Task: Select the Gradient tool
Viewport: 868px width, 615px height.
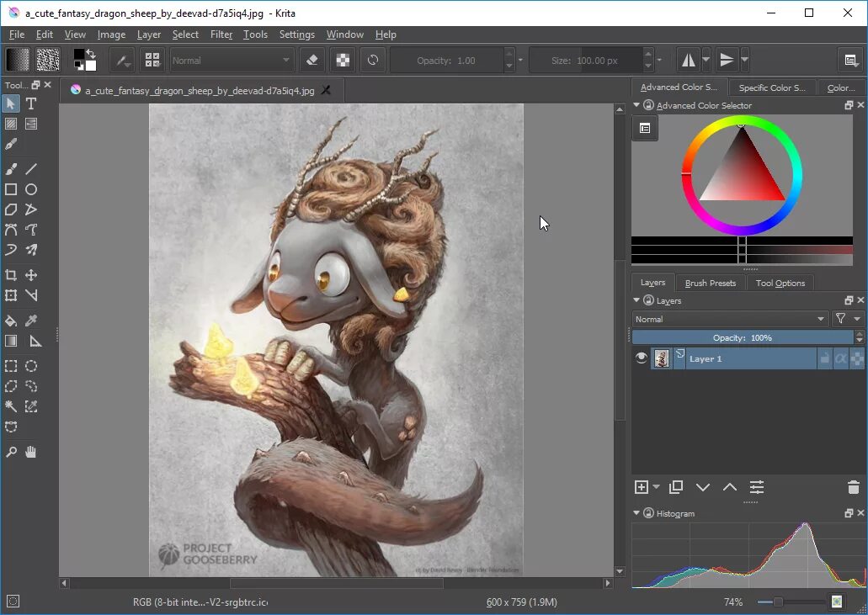Action: pos(10,341)
